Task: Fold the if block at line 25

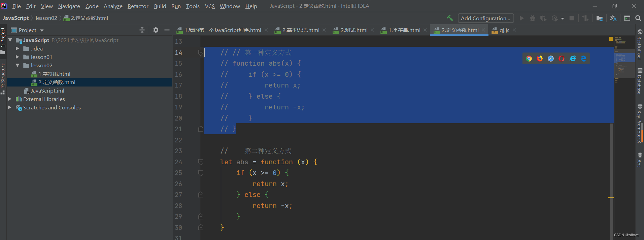Action: (x=201, y=173)
